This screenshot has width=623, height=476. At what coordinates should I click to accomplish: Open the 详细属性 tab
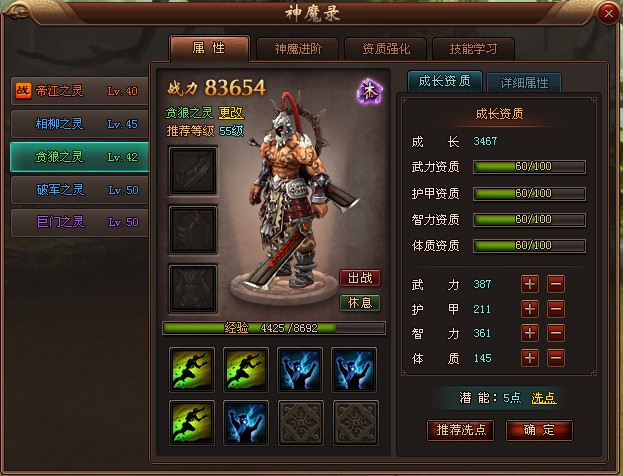(x=524, y=83)
